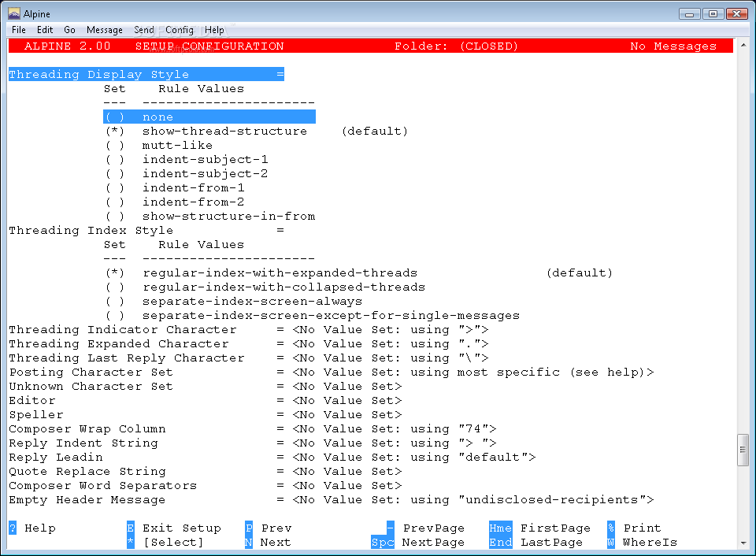The image size is (756, 556).
Task: Choose indent-from-2 radio option
Action: tap(115, 202)
